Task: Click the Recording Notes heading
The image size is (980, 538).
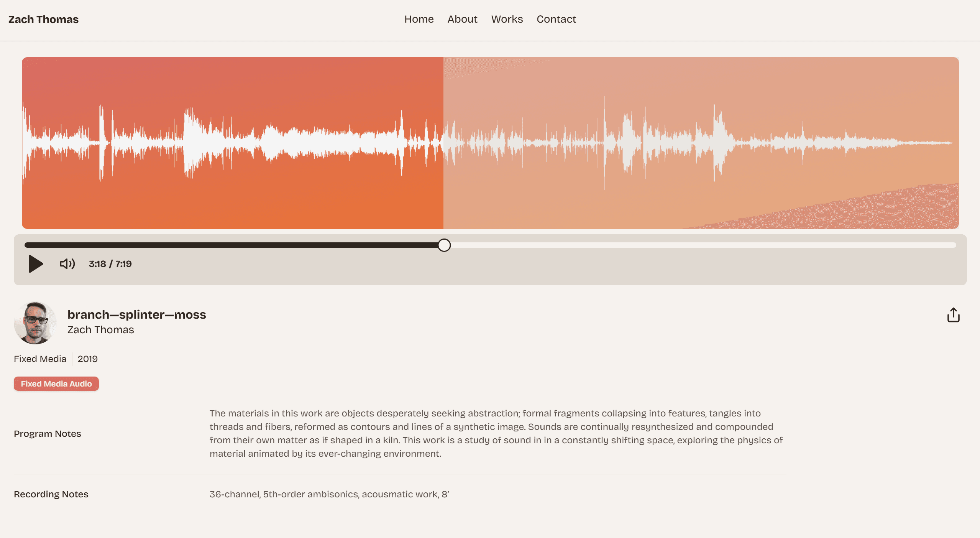Action: pyautogui.click(x=51, y=494)
